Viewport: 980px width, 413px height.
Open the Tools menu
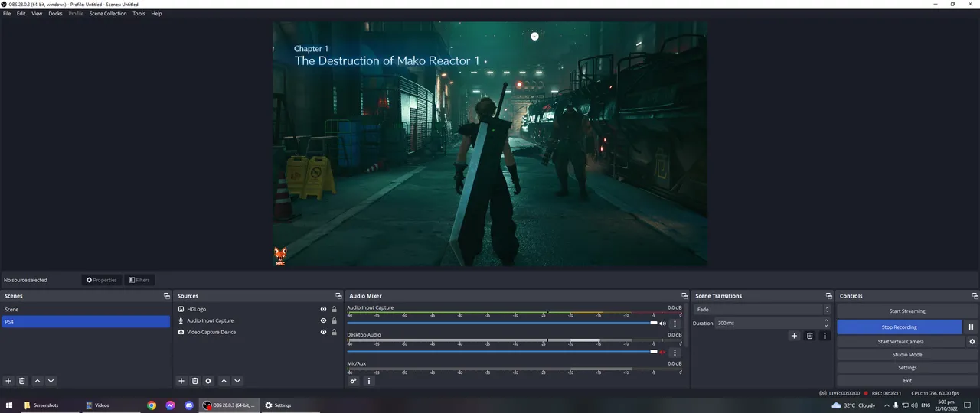(139, 14)
